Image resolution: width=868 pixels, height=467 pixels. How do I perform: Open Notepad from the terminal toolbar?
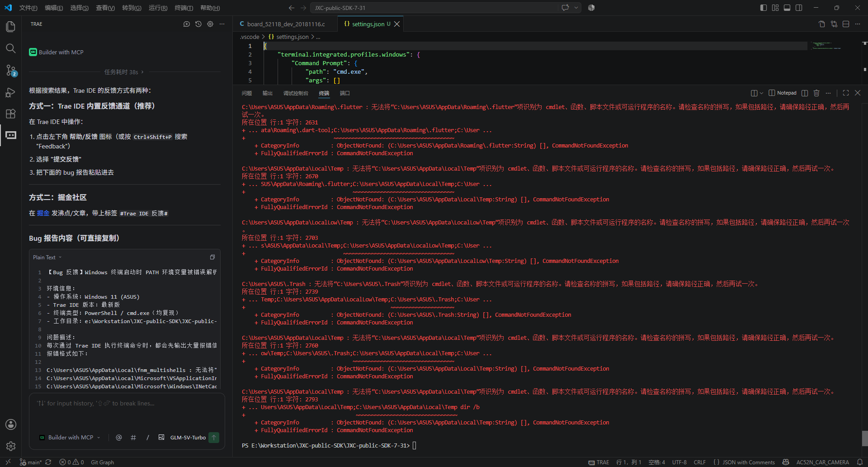(x=783, y=93)
